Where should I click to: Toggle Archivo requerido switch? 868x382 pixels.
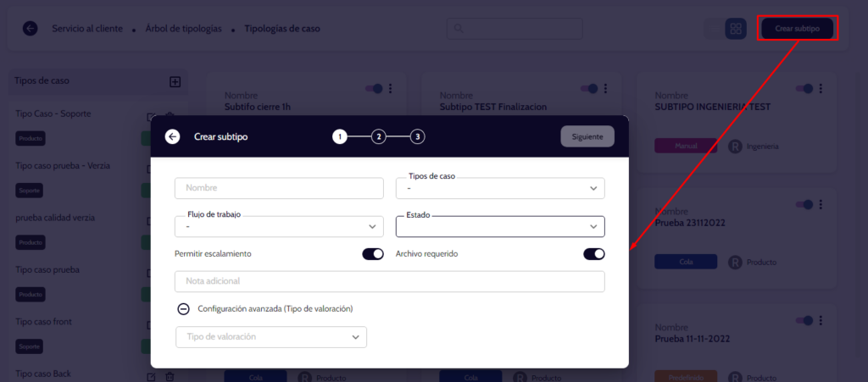[593, 253]
